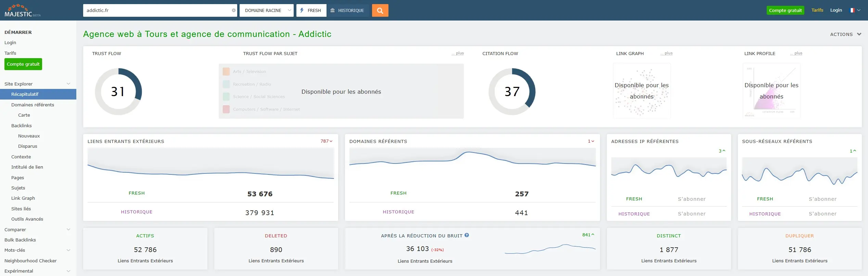Viewport: 868px width, 276px height.
Task: Switch index to Historique
Action: point(347,11)
